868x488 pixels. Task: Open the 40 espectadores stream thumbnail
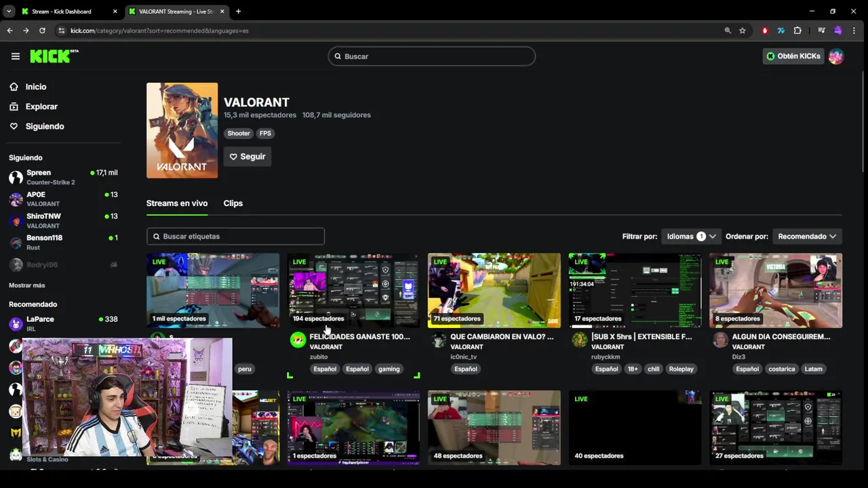pos(635,428)
